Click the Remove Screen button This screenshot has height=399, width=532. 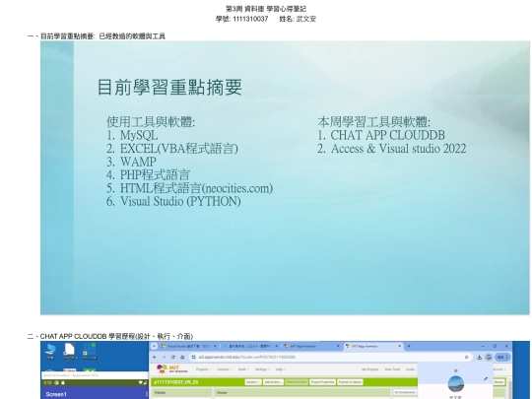tap(297, 382)
